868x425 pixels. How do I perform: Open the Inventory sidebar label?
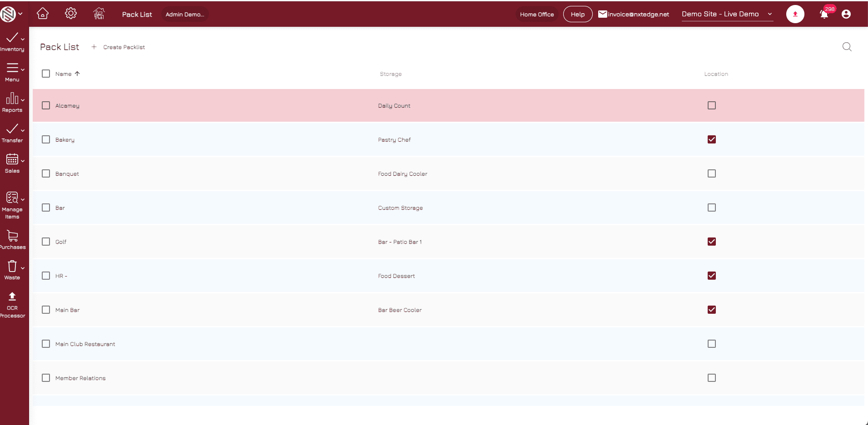[12, 49]
